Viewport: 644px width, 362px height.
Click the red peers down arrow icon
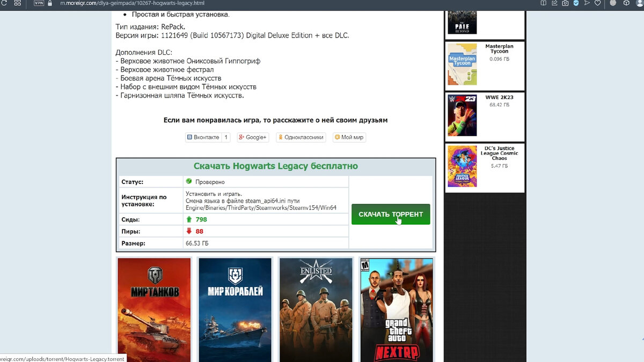click(189, 231)
